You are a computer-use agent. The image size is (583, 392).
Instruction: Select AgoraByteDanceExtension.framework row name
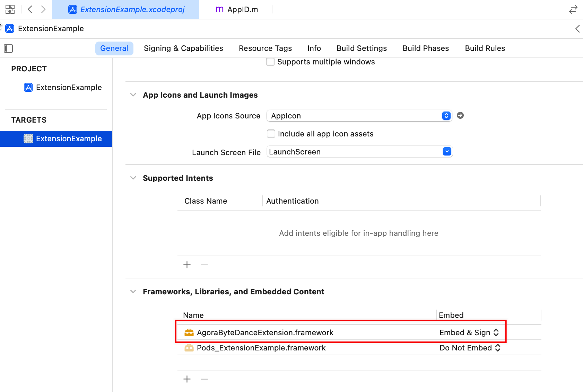click(x=265, y=332)
